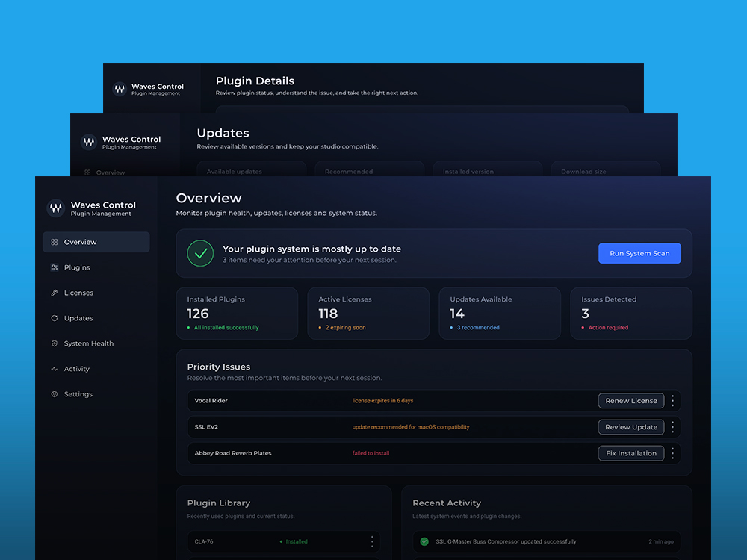Click the Overview grid icon in sidebar
Screen dimensions: 747x560
pos(55,242)
